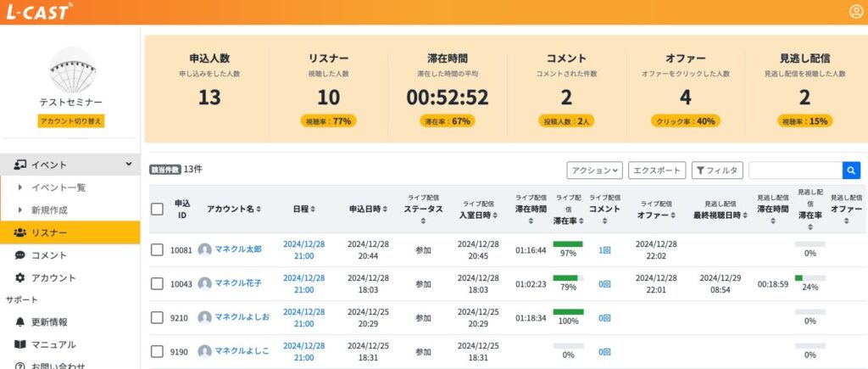Click the アカウント切り替え button
868x369 pixels.
point(71,121)
